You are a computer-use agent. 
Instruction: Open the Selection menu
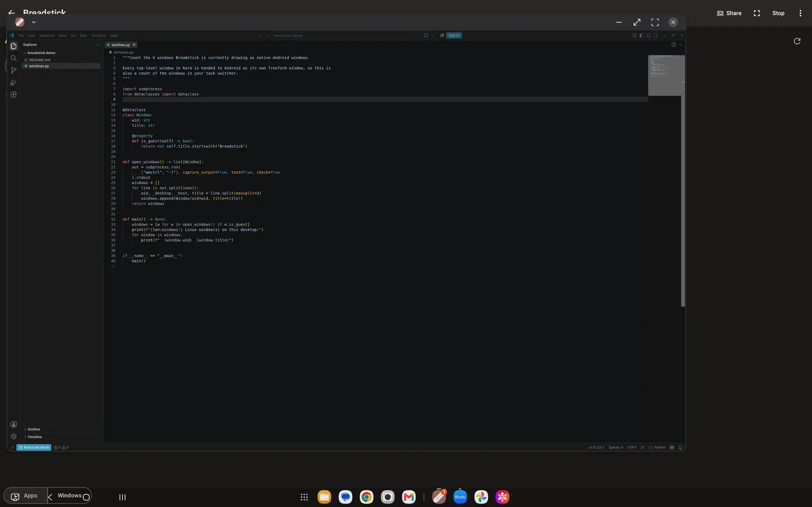coord(47,36)
